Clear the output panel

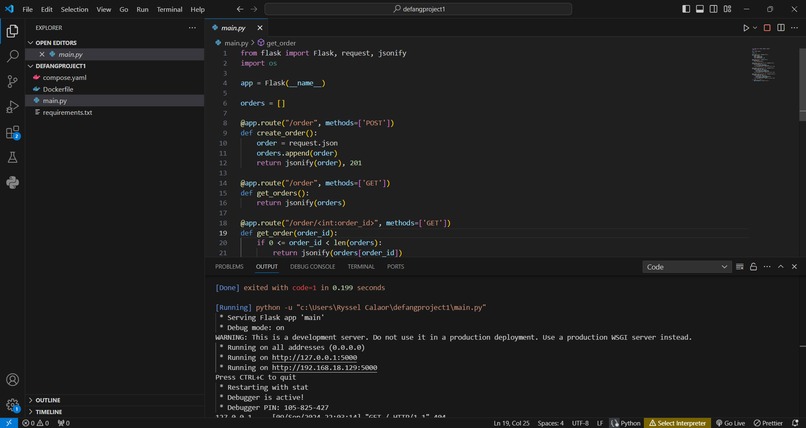pos(740,267)
